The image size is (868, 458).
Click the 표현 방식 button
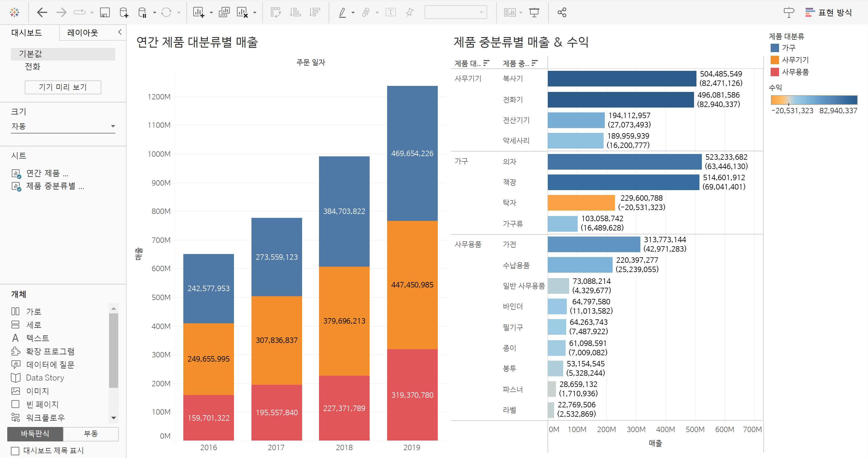coord(828,13)
